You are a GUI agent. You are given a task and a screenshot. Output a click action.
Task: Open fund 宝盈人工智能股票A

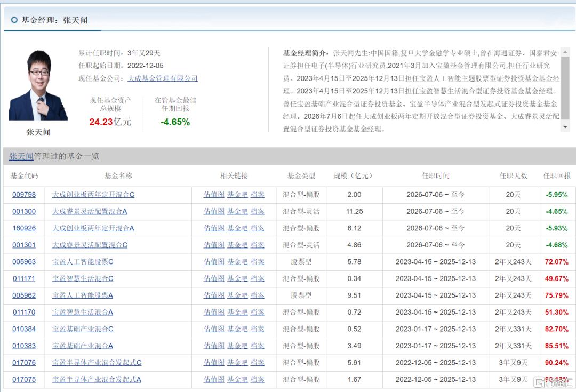tap(82, 295)
